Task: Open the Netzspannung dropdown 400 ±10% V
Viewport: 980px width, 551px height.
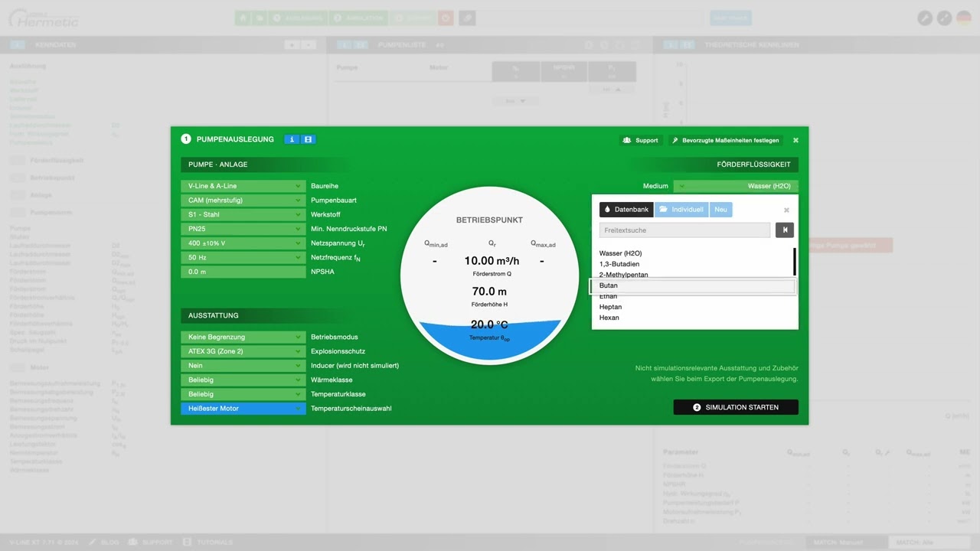Action: pos(243,243)
